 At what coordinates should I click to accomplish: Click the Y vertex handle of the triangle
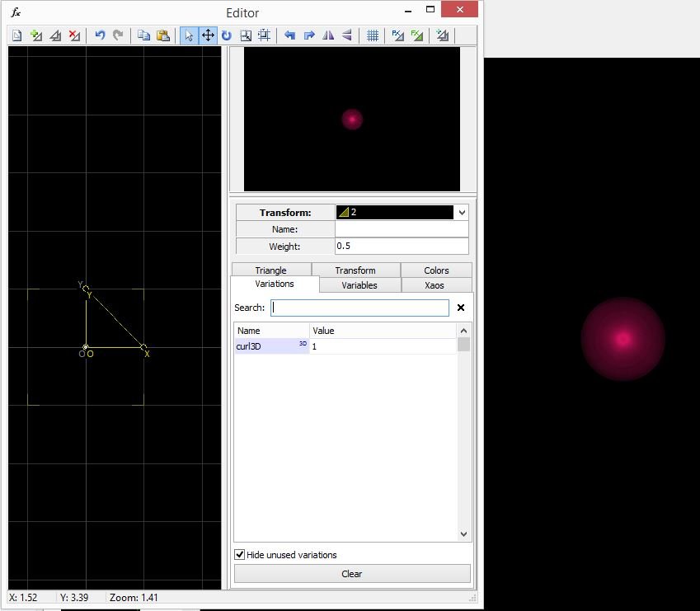tap(86, 289)
